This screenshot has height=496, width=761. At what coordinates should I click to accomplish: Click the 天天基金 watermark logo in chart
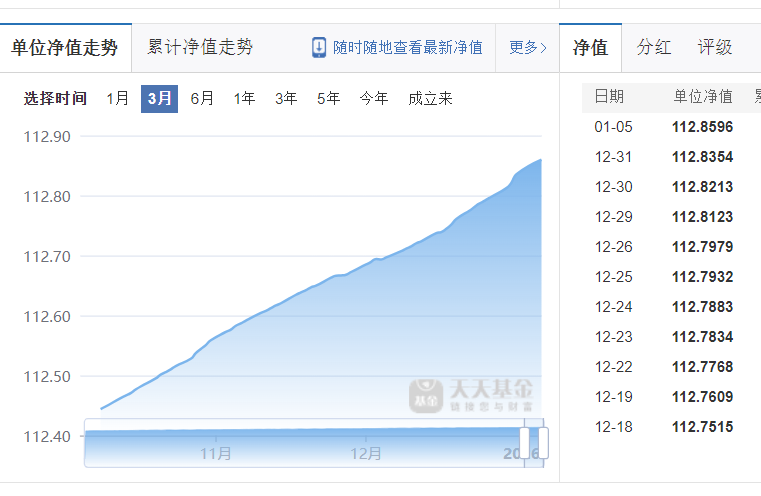(x=470, y=395)
